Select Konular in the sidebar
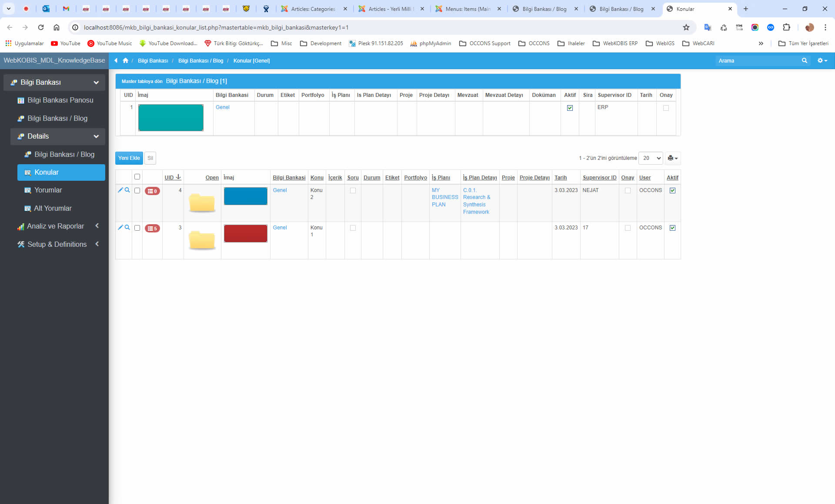Viewport: 835px width, 504px height. 61,172
